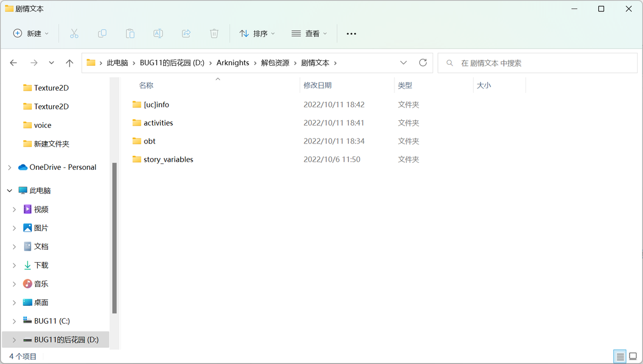Click the 在 剧情文本 中搜索 search box
Viewport: 643px width, 364px height.
[x=538, y=63]
